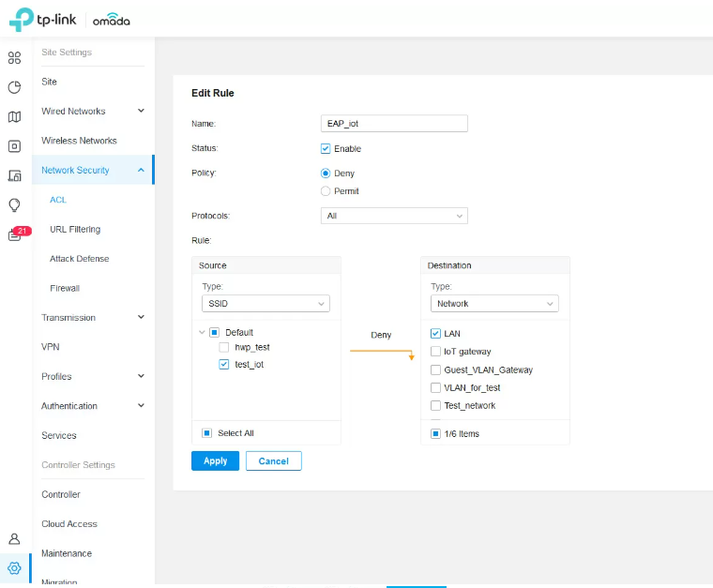Click the Cancel button
The width and height of the screenshot is (713, 588).
tap(273, 461)
